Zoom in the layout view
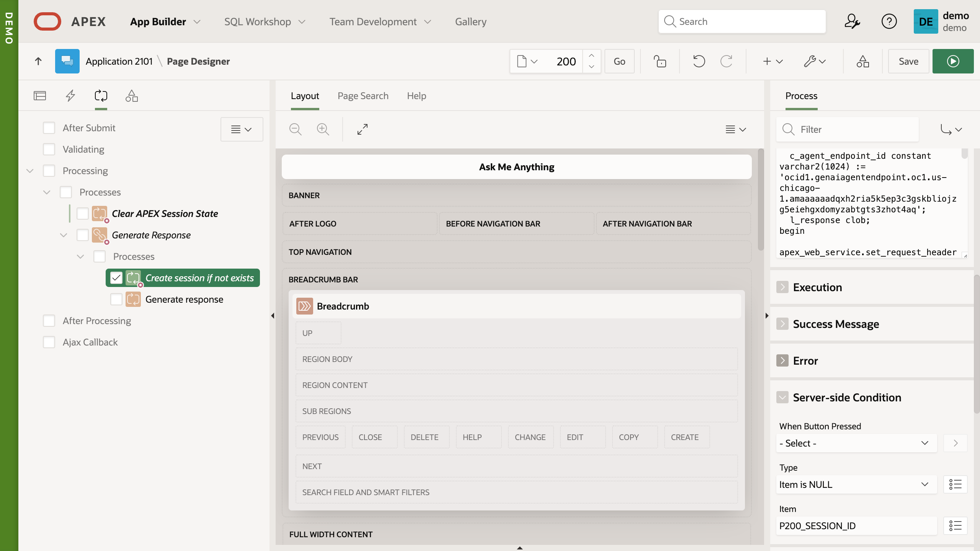Viewport: 980px width, 551px height. [323, 129]
